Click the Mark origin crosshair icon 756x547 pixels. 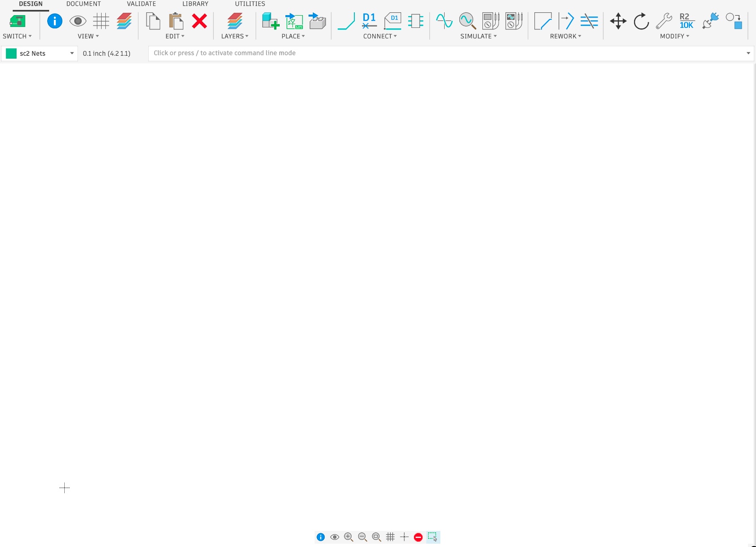[404, 537]
